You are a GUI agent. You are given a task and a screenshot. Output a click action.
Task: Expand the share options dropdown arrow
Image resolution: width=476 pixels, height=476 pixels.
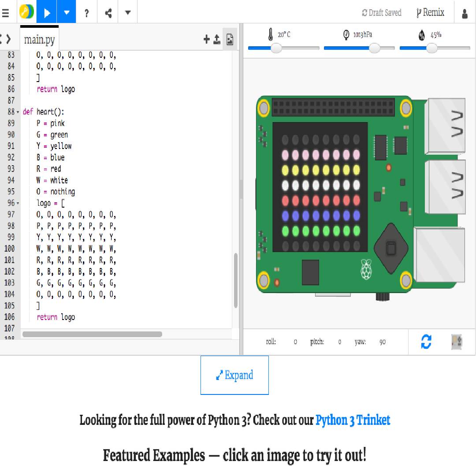coord(128,12)
